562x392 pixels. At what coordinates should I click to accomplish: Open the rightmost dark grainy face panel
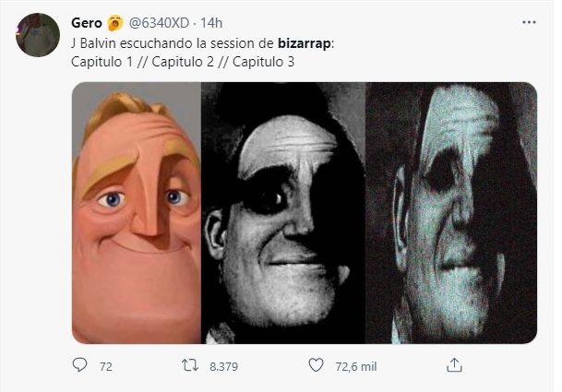click(x=451, y=213)
